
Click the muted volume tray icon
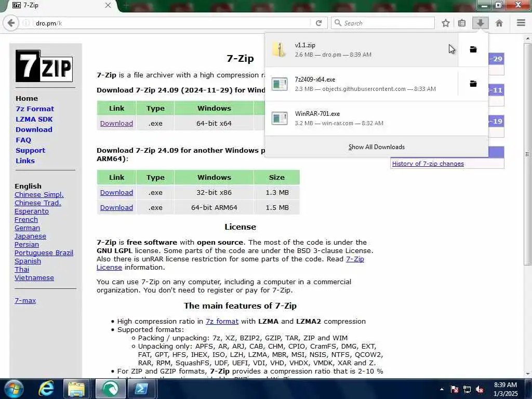pos(480,390)
